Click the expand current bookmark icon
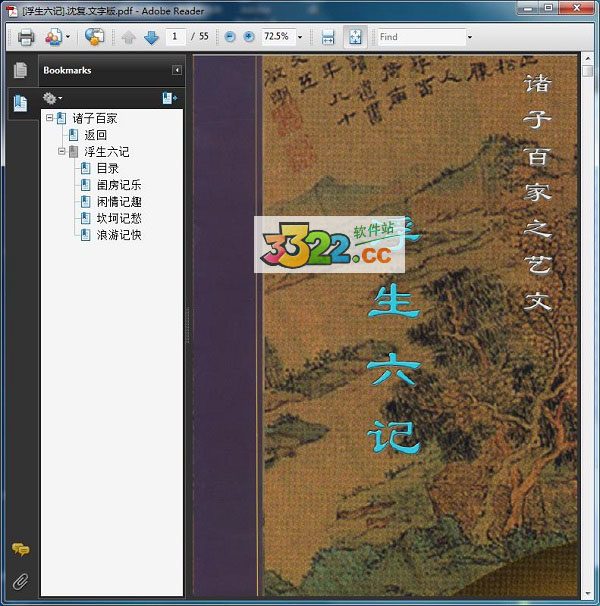The image size is (600, 606). click(x=169, y=98)
